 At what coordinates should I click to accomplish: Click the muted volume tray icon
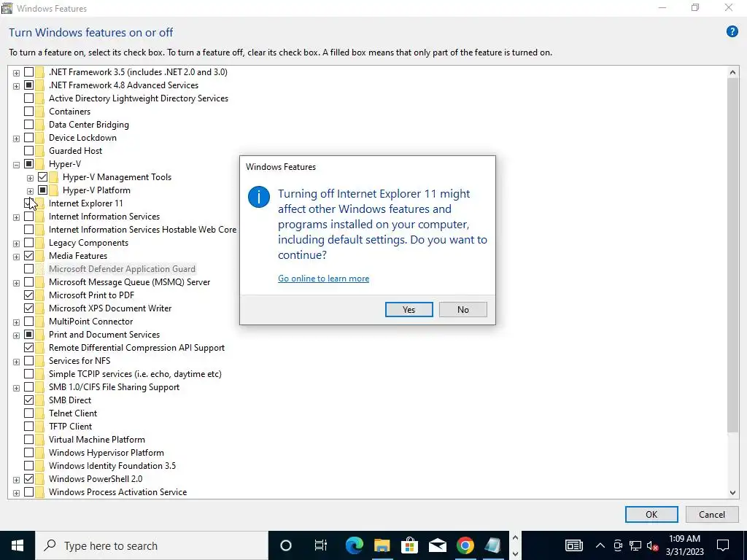click(x=652, y=545)
